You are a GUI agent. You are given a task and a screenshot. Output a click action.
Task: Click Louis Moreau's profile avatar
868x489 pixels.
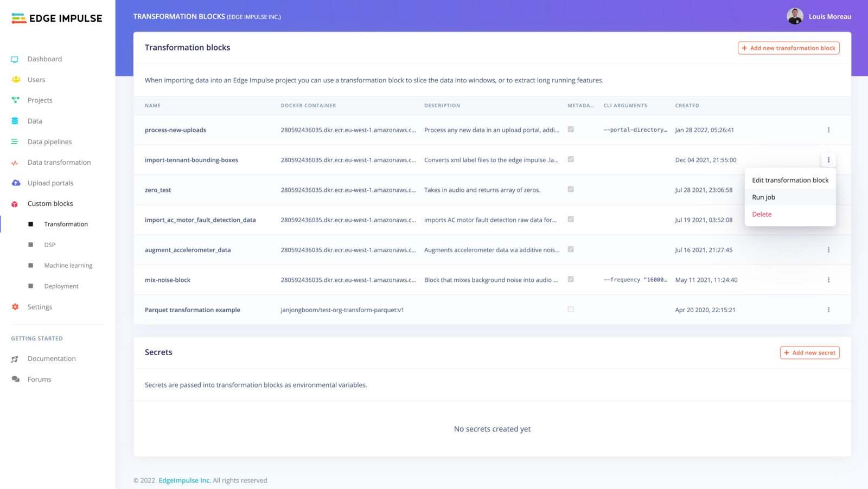[x=795, y=16]
